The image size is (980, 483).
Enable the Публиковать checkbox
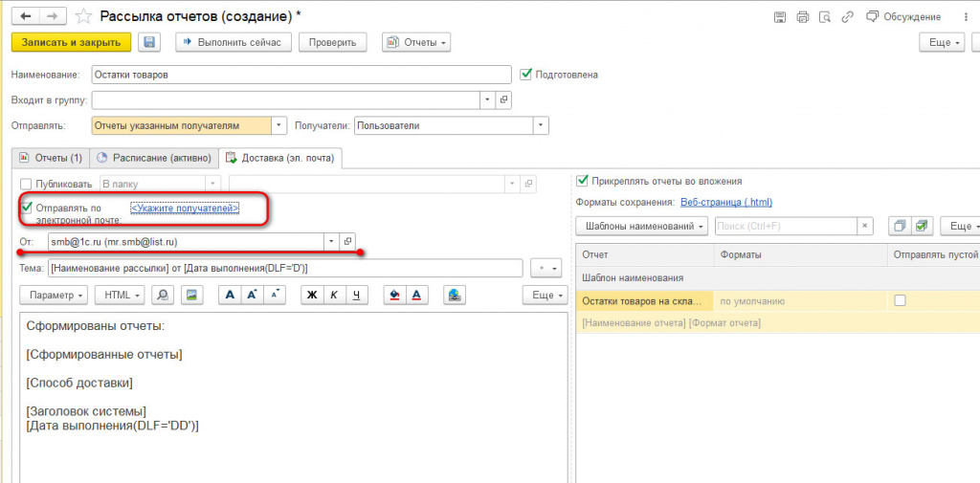[x=26, y=184]
